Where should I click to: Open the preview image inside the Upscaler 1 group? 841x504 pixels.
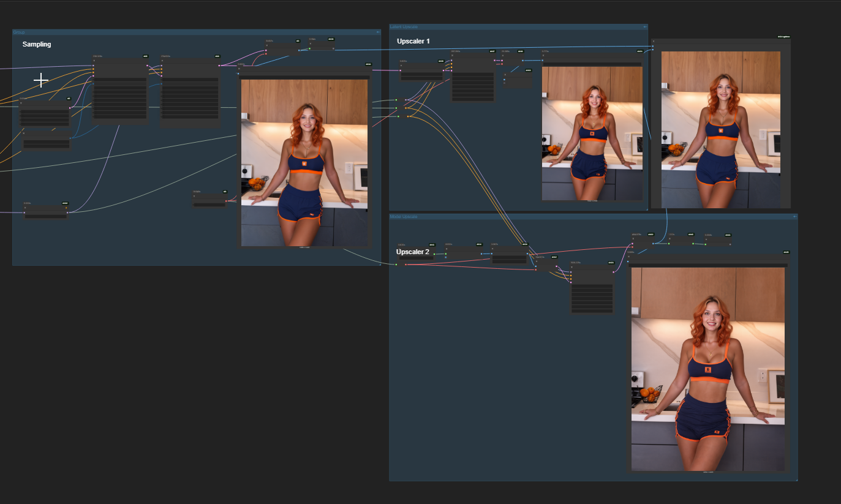[x=592, y=134]
